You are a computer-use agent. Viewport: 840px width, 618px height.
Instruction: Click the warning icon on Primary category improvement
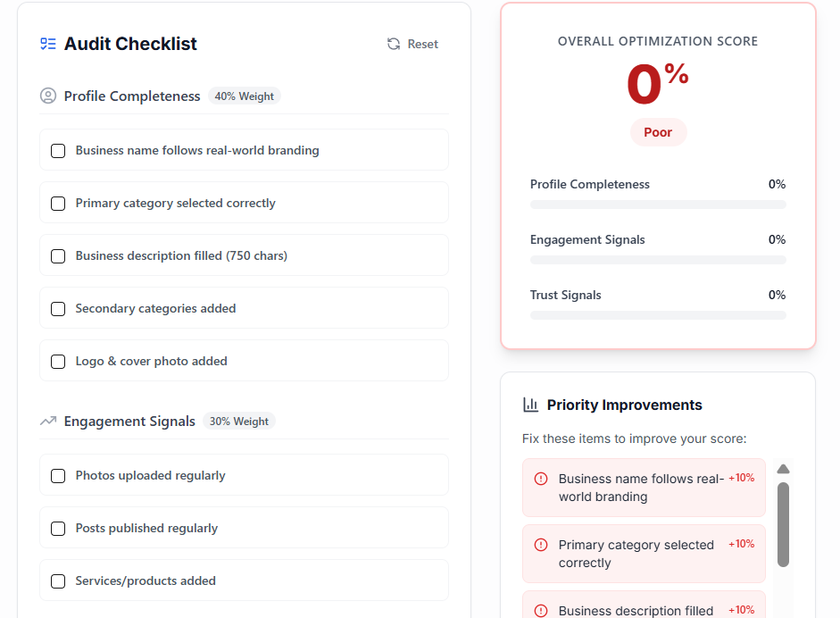[x=540, y=546]
